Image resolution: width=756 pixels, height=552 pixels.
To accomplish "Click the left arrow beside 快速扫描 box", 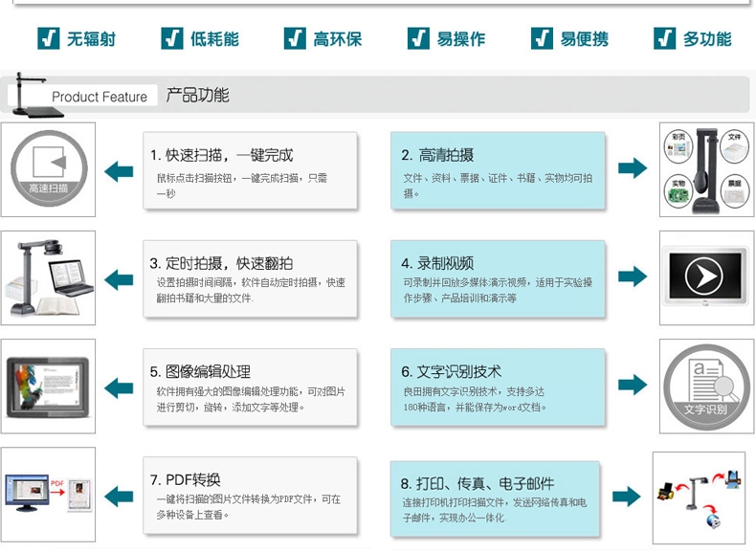I will click(119, 171).
